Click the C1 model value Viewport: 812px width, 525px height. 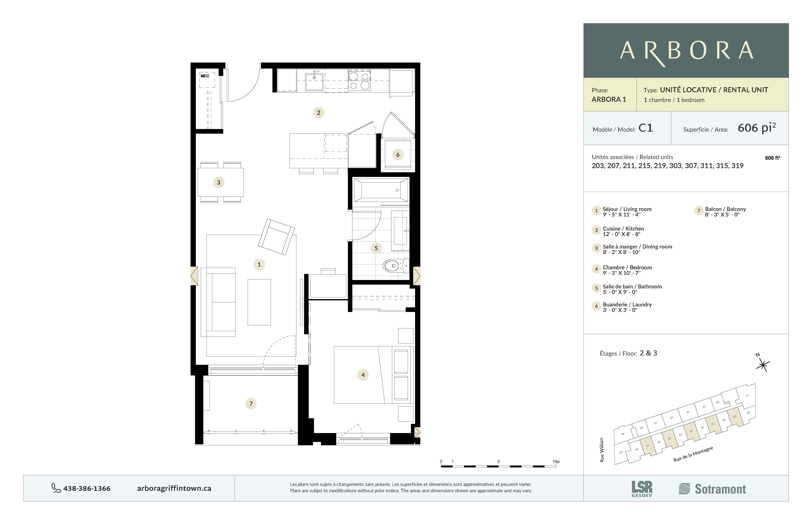(x=645, y=128)
